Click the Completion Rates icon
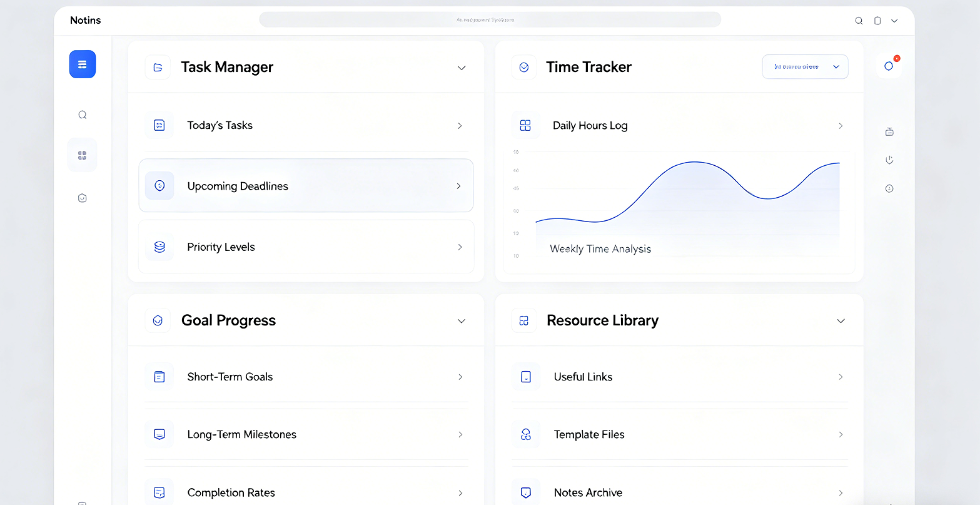 tap(159, 492)
